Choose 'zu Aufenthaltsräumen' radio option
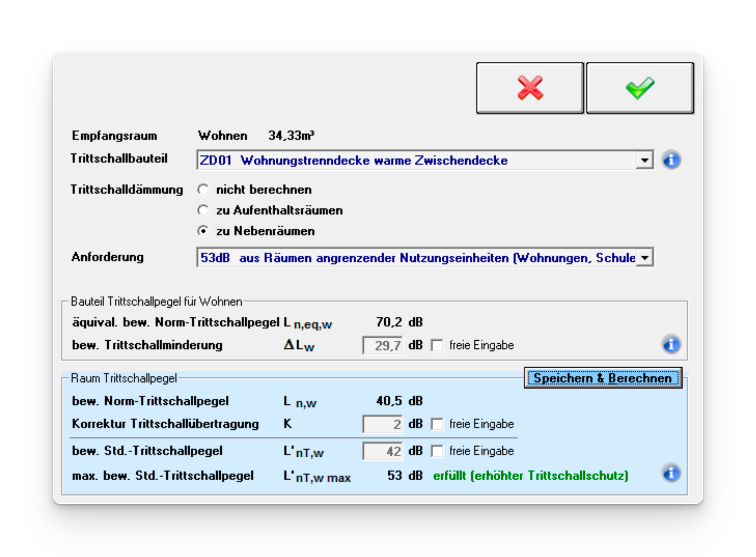 [203, 210]
